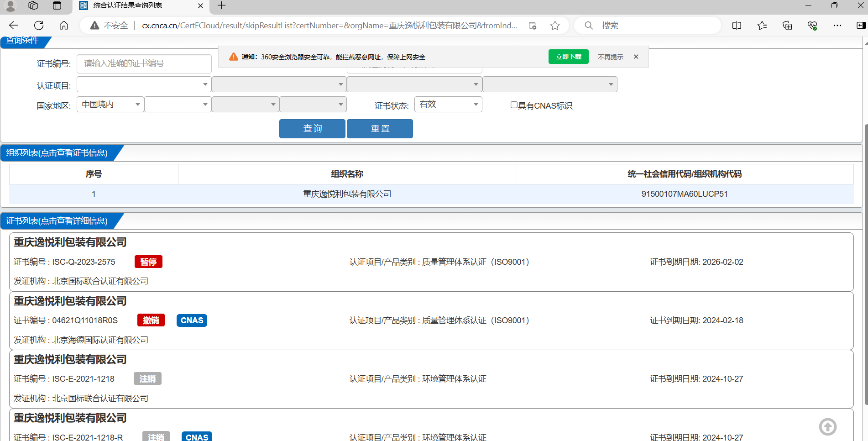Open the fourth 认证项目 dropdown
The height and width of the screenshot is (441, 868).
tap(550, 84)
